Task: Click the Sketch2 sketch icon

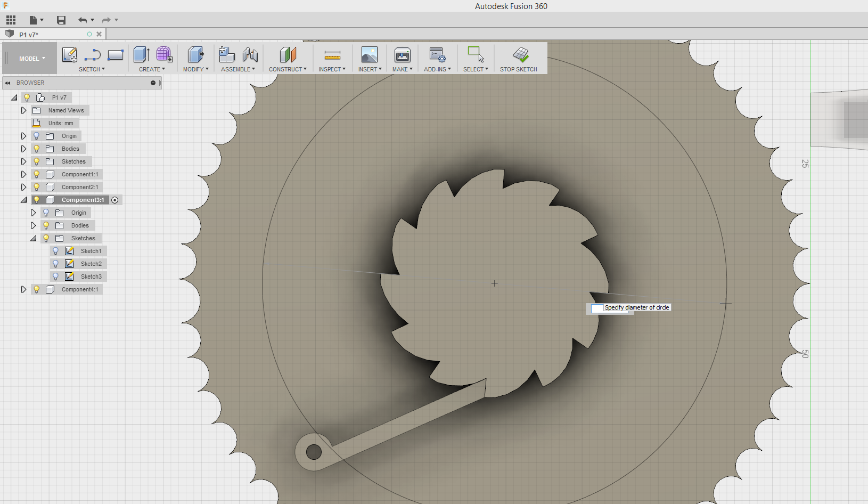Action: click(x=69, y=264)
